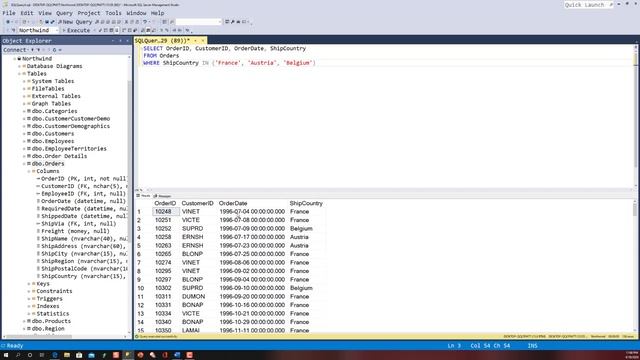The width and height of the screenshot is (640, 360).
Task: Expand the Database Diagrams node
Action: (20, 66)
